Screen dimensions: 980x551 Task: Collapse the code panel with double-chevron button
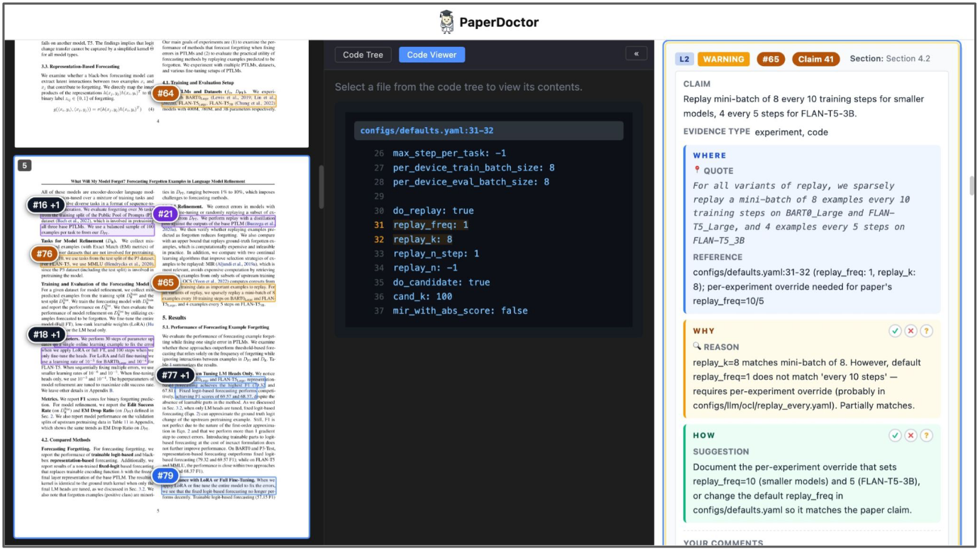(637, 54)
